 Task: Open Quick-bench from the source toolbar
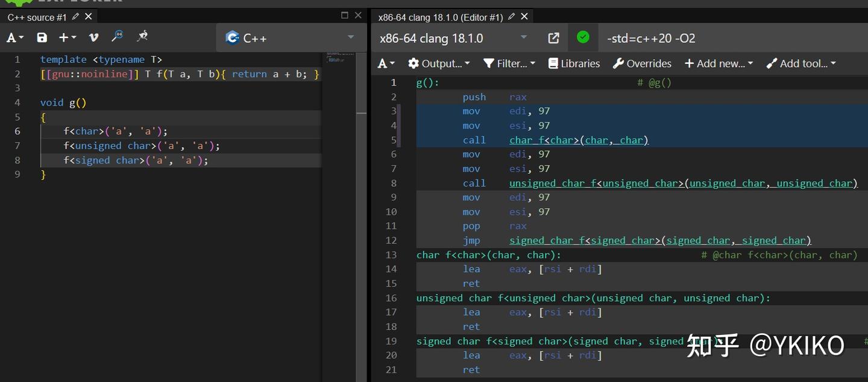point(142,37)
